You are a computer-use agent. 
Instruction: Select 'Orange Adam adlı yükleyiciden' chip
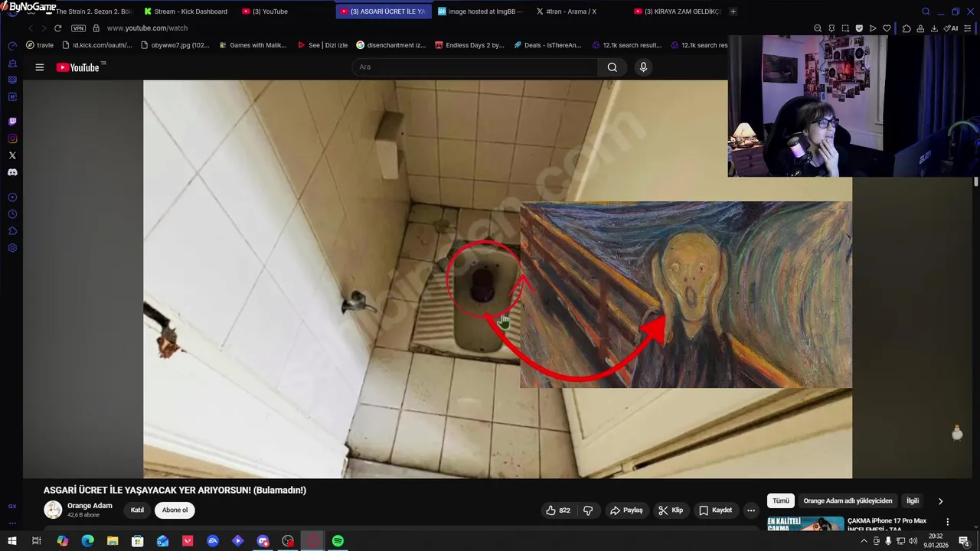pos(848,501)
